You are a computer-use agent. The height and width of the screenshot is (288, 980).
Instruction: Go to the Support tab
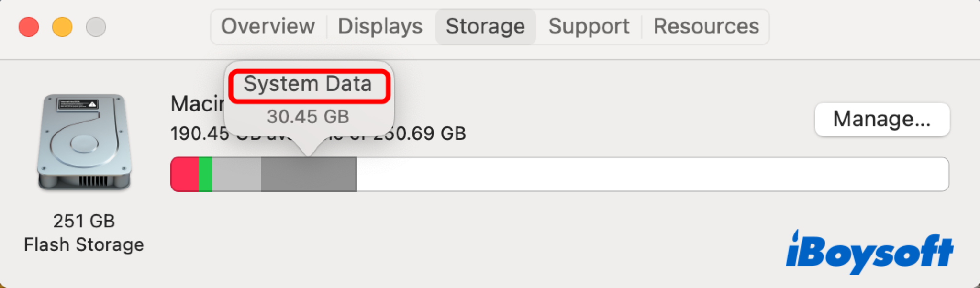click(589, 26)
